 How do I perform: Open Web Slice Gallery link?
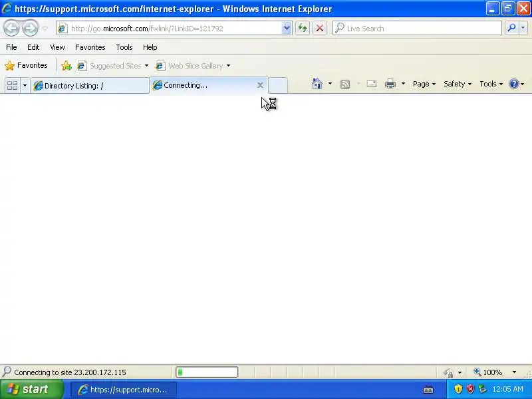190,65
